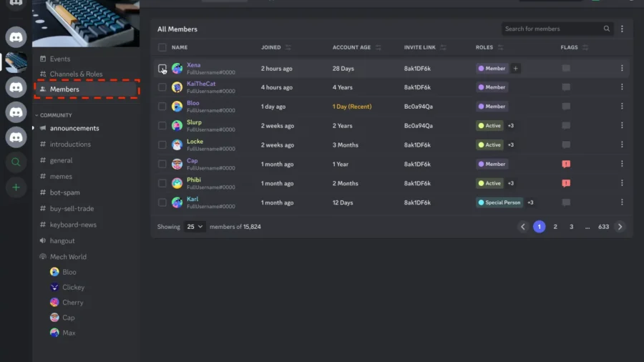Screen dimensions: 644x362
Task: Click the three-dot menu for Karl's row
Action: click(622, 202)
